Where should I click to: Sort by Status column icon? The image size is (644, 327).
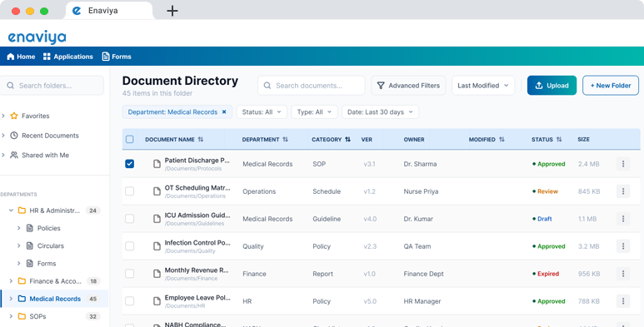click(x=559, y=140)
